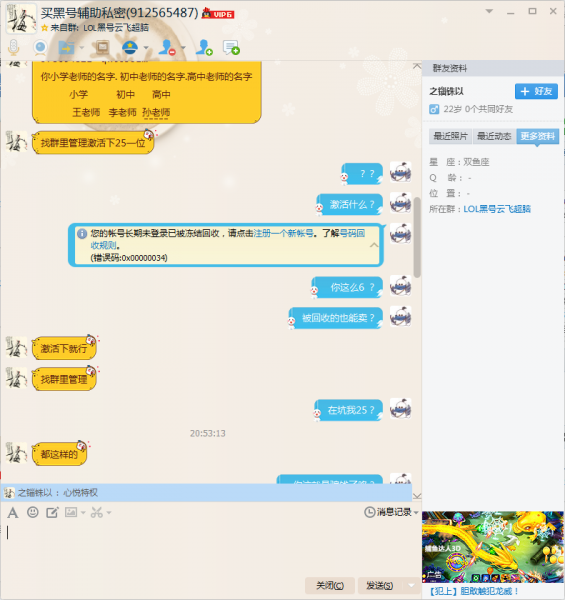Expand the report icon dropdown arrow
This screenshot has width=565, height=600.
click(146, 48)
